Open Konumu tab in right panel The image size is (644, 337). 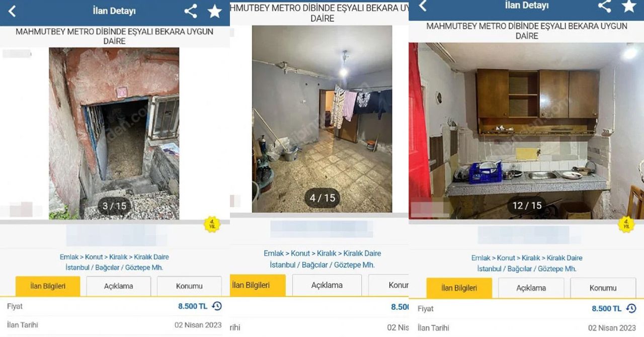(x=603, y=288)
